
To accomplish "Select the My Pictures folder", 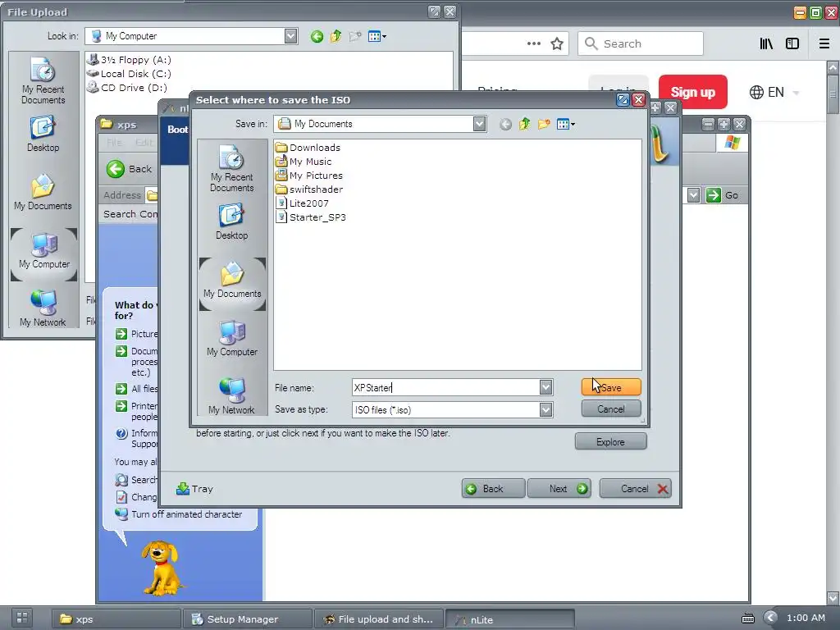I will 309,176.
